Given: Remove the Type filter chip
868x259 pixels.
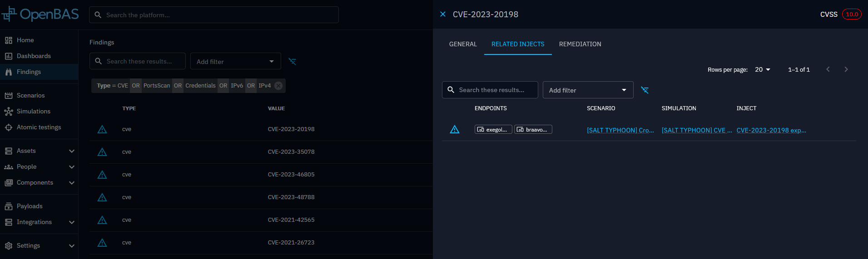Looking at the screenshot, I should 278,86.
